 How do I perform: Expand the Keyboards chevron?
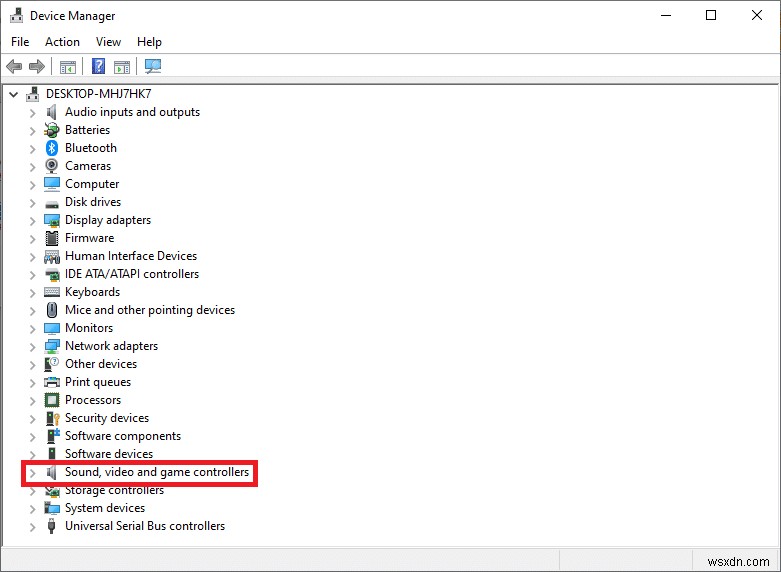[x=33, y=293]
